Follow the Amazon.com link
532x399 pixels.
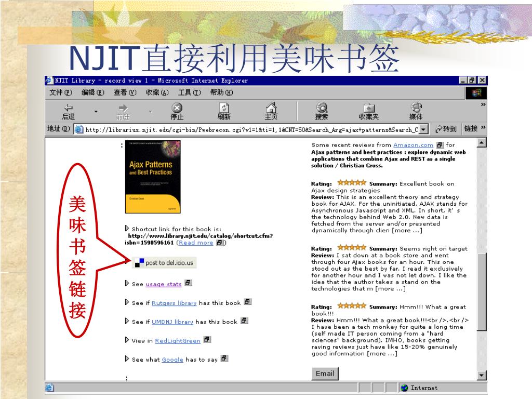[413, 145]
